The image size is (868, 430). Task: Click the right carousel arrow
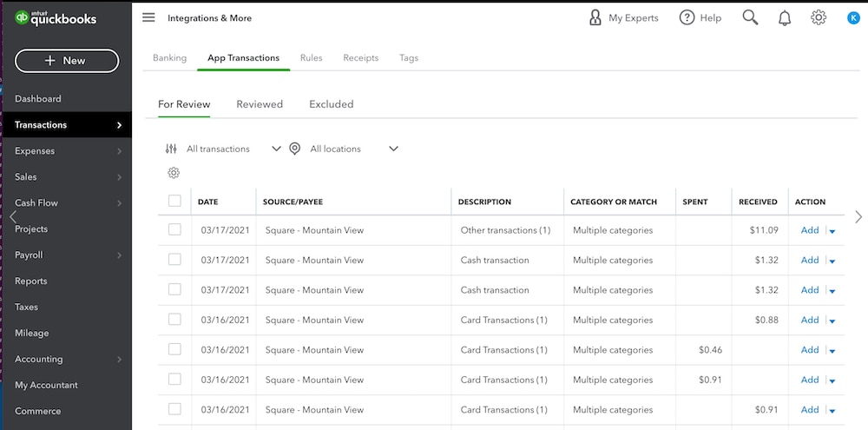point(858,216)
